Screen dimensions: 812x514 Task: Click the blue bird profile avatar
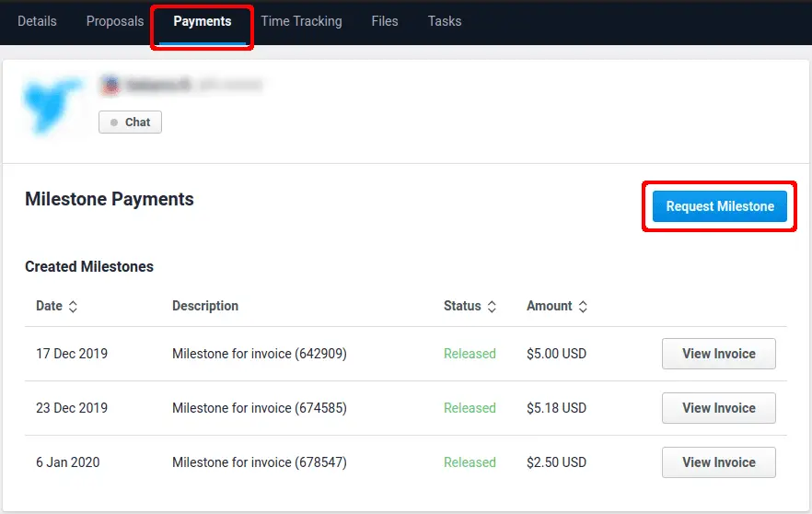coord(53,103)
